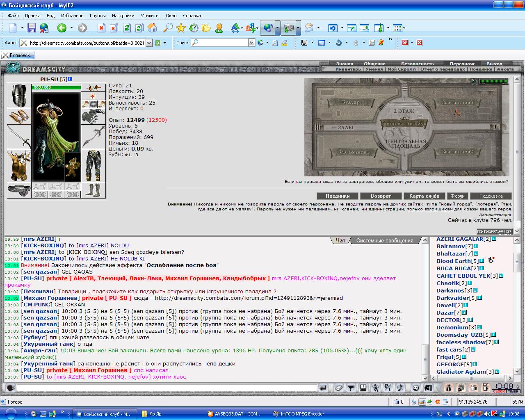Click the Будуар room on the map

(351, 102)
